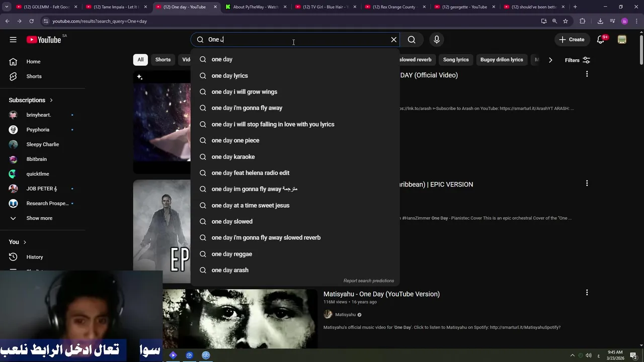The height and width of the screenshot is (362, 644).
Task: Open the Filters panel
Action: tap(577, 60)
